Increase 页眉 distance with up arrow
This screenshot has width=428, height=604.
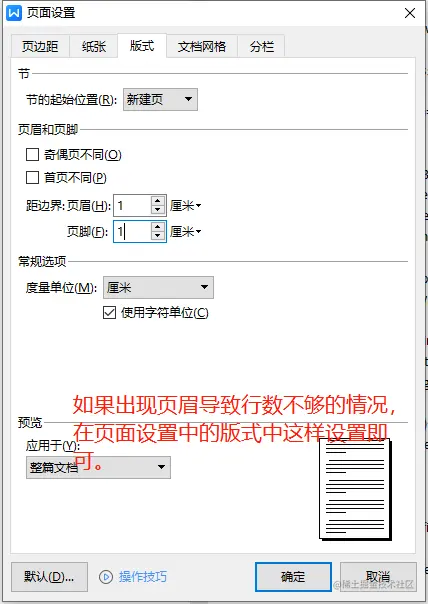(x=158, y=201)
